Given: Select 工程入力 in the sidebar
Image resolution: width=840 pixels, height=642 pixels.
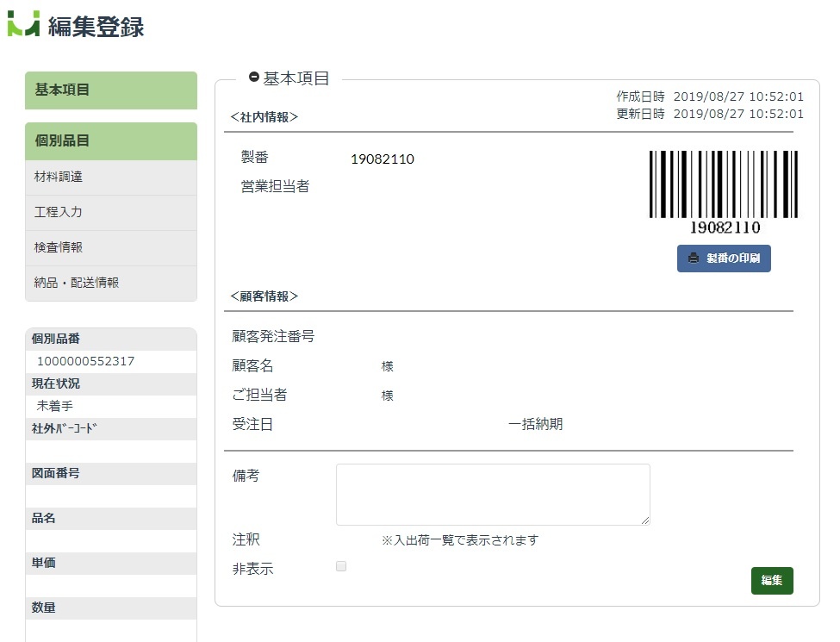Looking at the screenshot, I should point(111,213).
